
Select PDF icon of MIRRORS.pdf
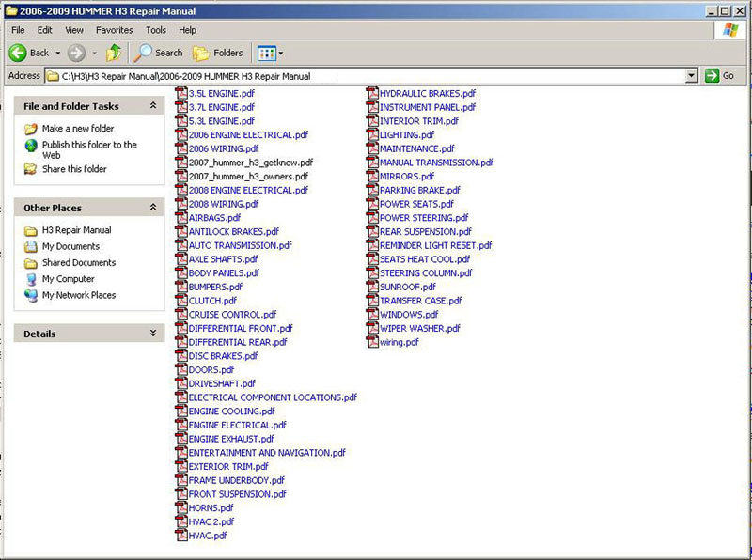point(372,176)
